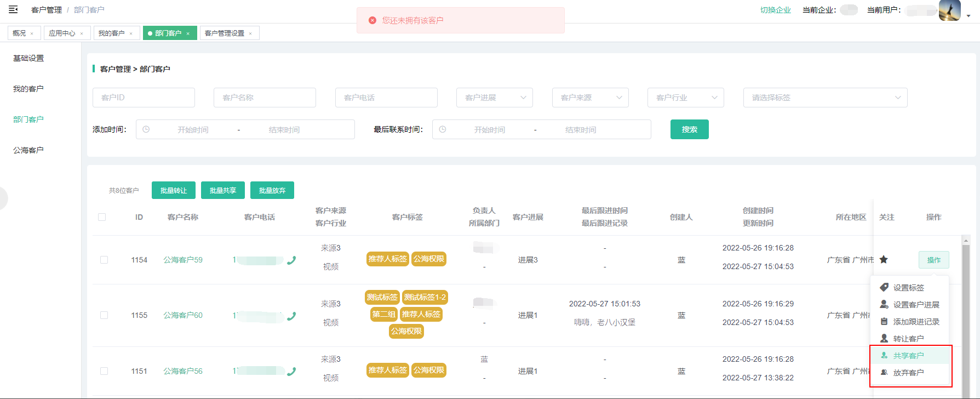Check the select-all checkbox in table header

(x=102, y=217)
